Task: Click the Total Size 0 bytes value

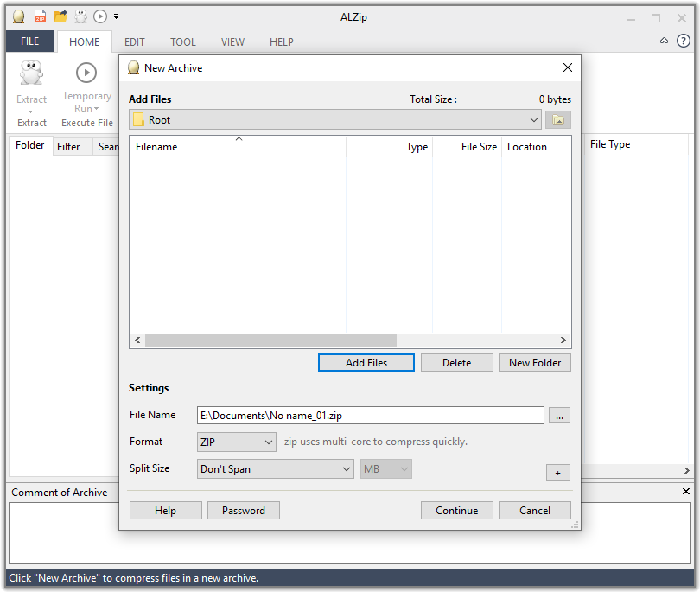Action: tap(555, 99)
